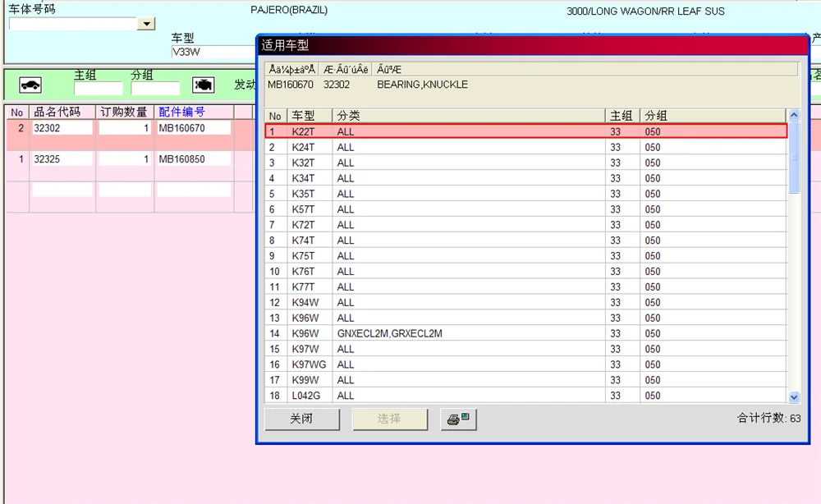
Task: Click MB160670 in dialog header info
Action: (x=291, y=85)
